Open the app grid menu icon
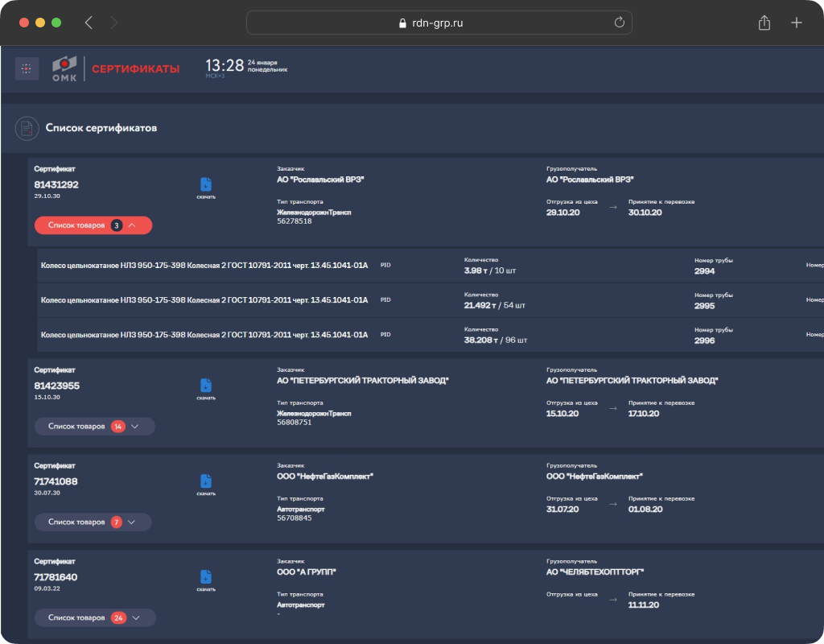This screenshot has height=644, width=824. click(x=27, y=68)
